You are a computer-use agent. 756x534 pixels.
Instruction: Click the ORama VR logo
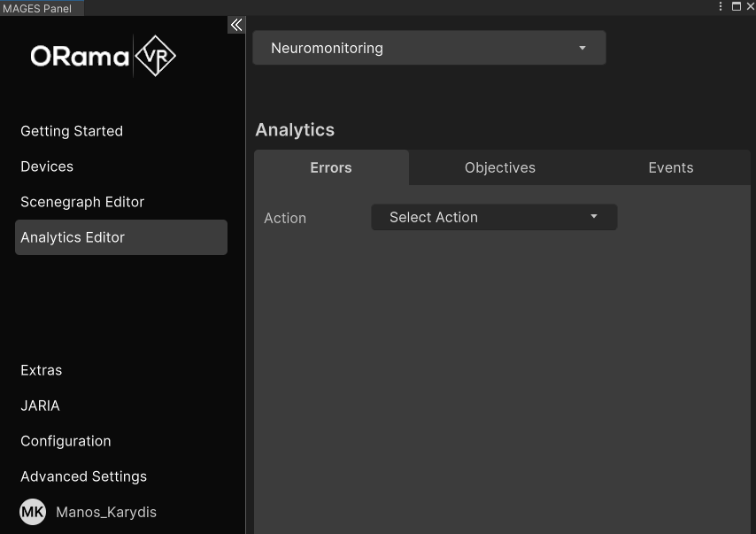(x=104, y=57)
